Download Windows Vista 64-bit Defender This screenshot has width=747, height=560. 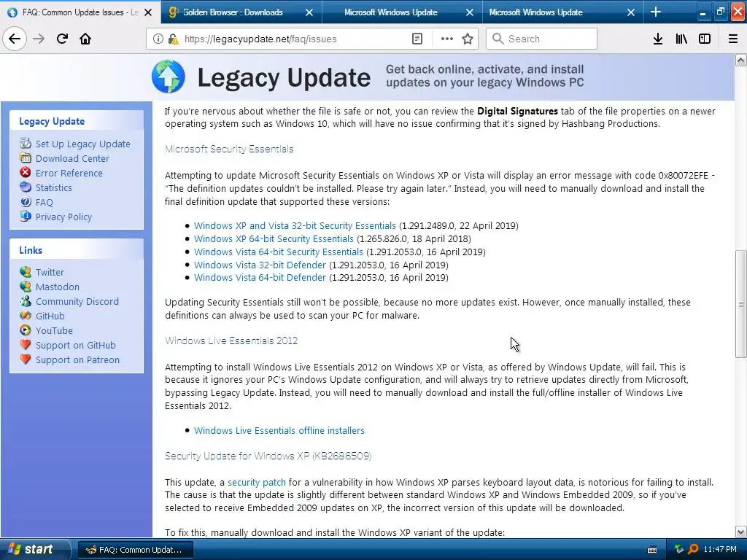point(260,278)
